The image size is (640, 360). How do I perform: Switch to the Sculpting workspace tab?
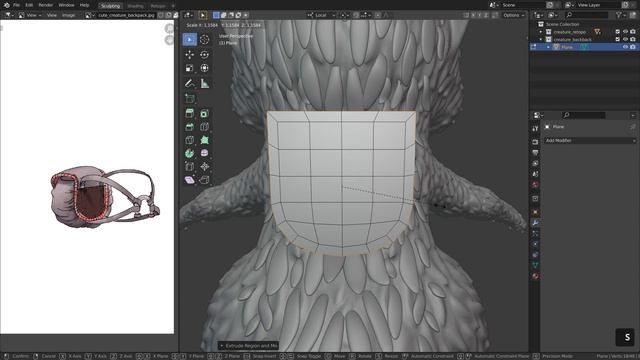point(110,6)
